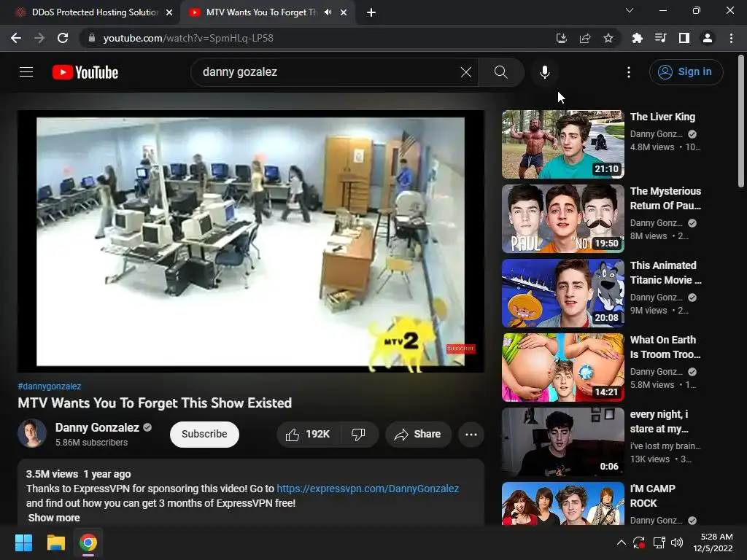The image size is (747, 560).
Task: Start voice search with microphone
Action: (544, 72)
